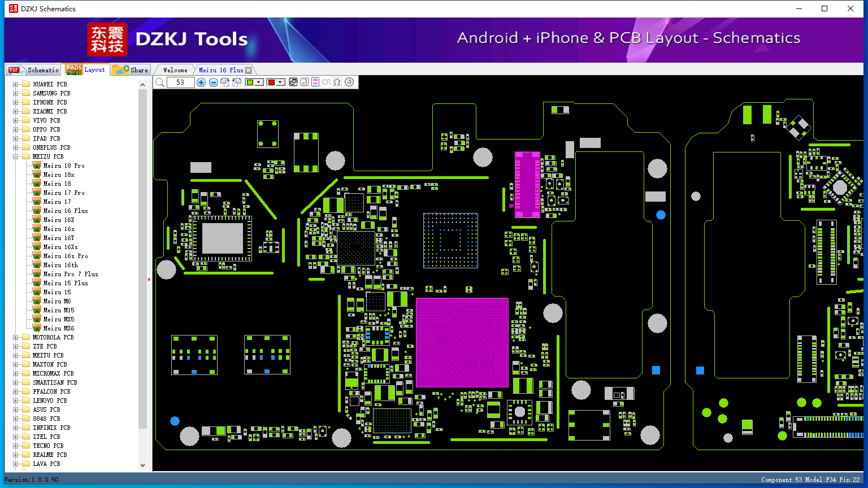868x488 pixels.
Task: Click the rotate-right layers icon beside zoom out
Action: point(225,82)
